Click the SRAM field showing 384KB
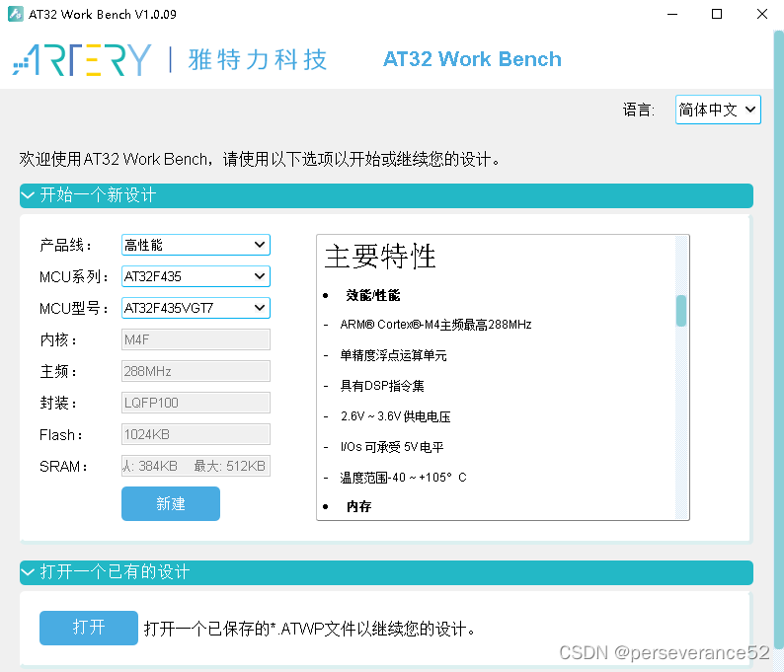This screenshot has height=672, width=784. click(196, 466)
